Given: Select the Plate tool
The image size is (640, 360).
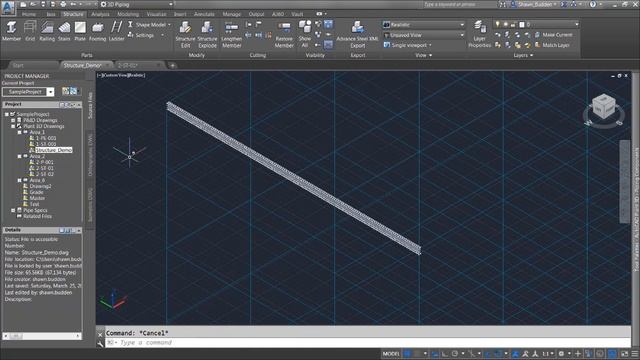Looking at the screenshot, I should pos(80,31).
